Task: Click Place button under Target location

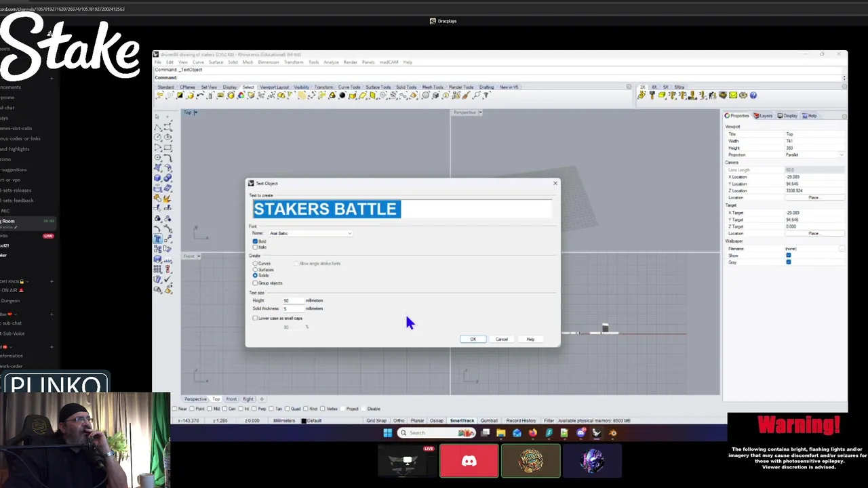Action: click(813, 233)
